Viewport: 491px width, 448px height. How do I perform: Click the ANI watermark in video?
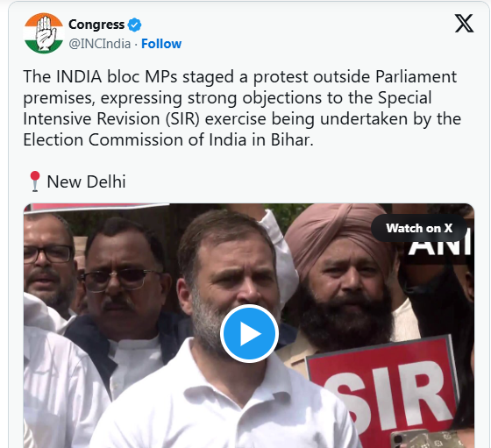tap(439, 246)
